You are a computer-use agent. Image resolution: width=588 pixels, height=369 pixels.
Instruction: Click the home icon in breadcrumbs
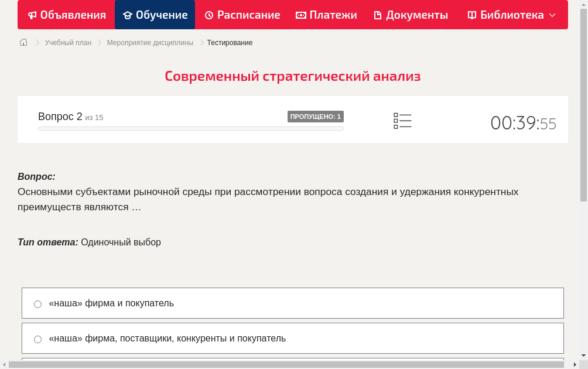click(23, 42)
